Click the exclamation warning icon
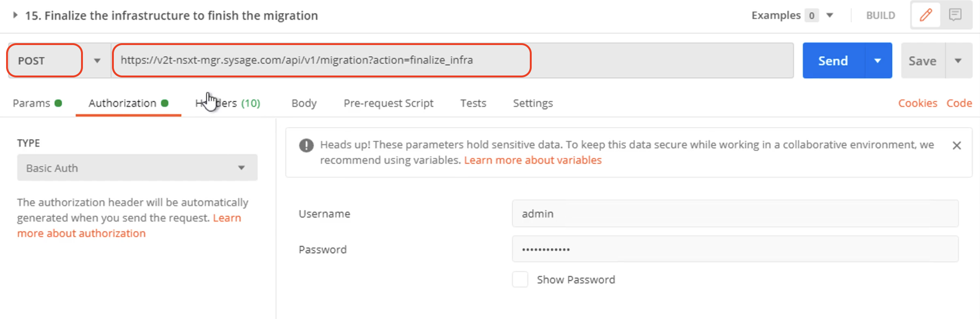 tap(306, 145)
